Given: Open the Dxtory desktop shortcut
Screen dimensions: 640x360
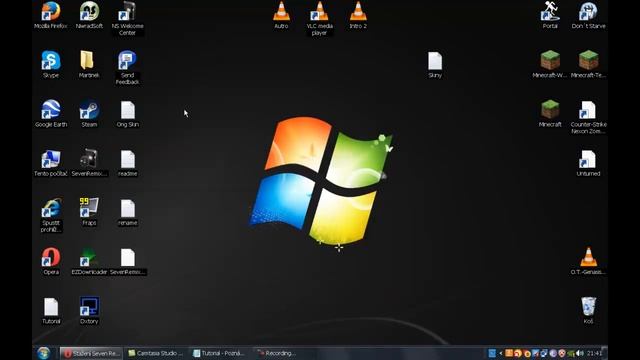Looking at the screenshot, I should 89,310.
